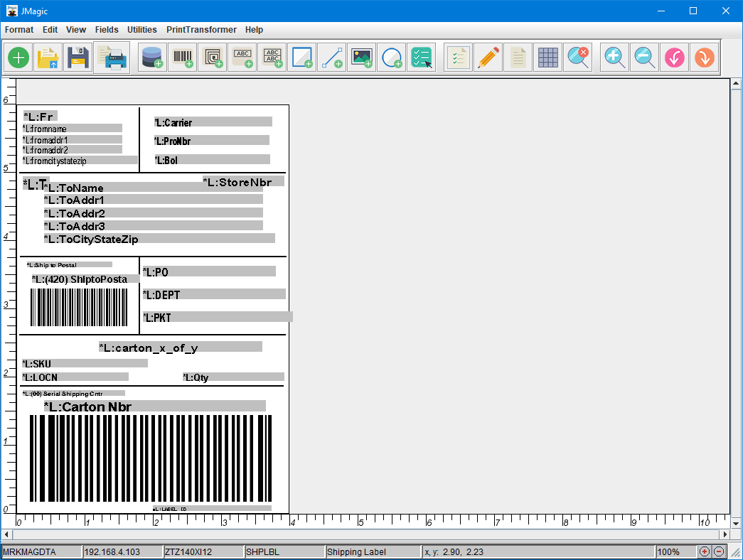Viewport: 743px width, 560px height.
Task: Click the 192.168.4.103 status bar entry
Action: (122, 551)
